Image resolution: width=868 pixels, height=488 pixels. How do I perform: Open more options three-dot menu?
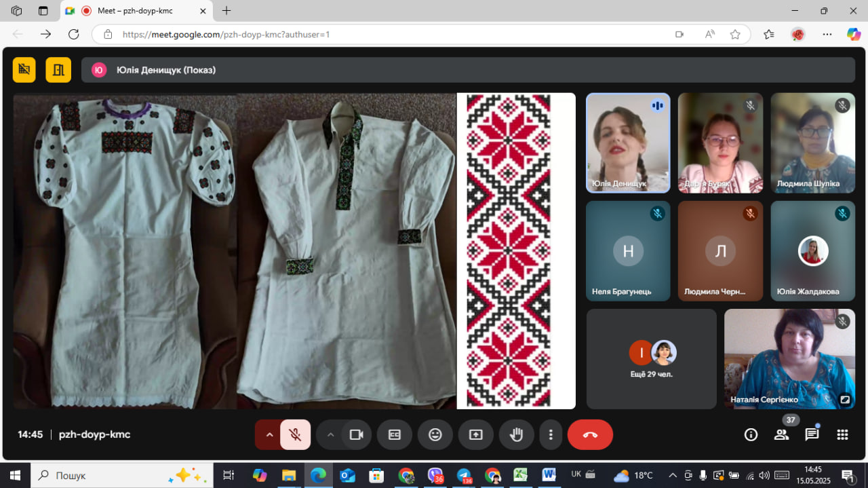point(551,435)
